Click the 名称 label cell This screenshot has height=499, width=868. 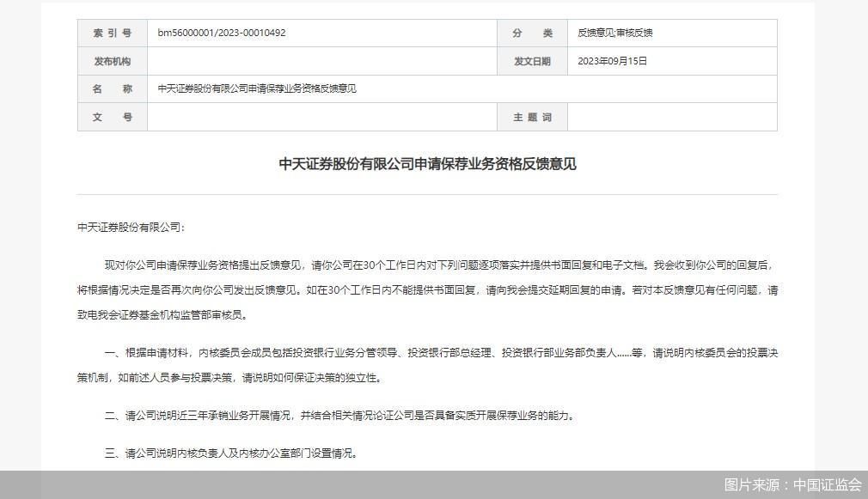point(113,88)
